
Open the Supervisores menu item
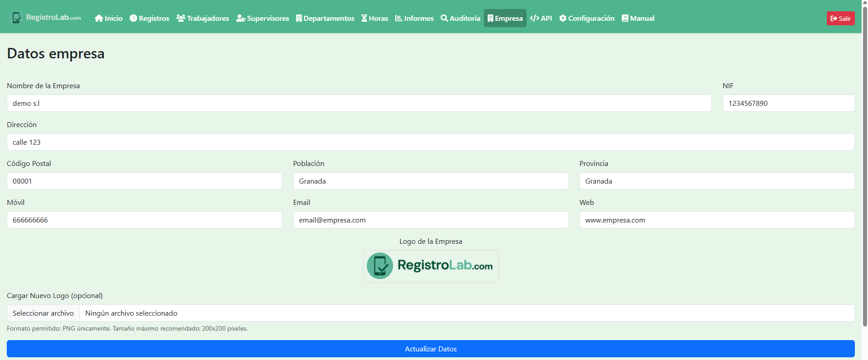(263, 18)
